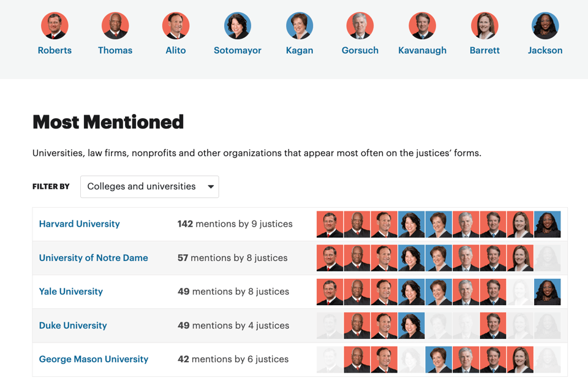
Task: Click the blue Sotomayor thumbnail in Duke row
Action: click(x=411, y=325)
